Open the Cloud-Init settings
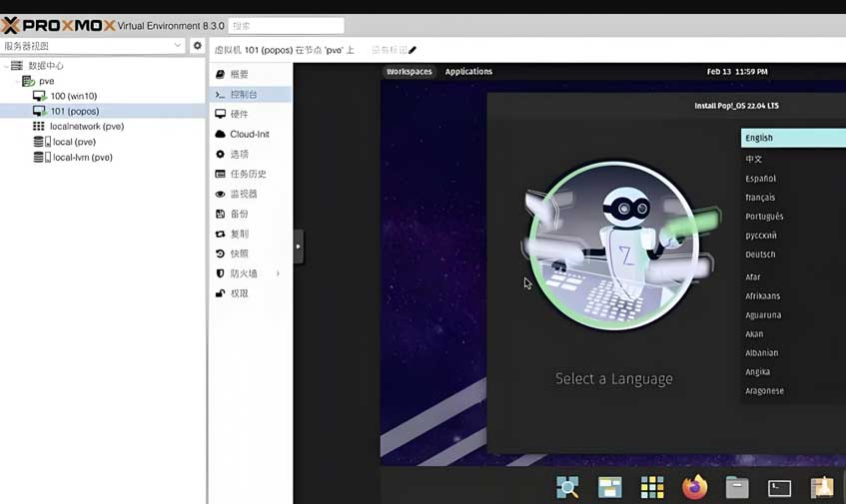The width and height of the screenshot is (846, 504). click(x=249, y=134)
